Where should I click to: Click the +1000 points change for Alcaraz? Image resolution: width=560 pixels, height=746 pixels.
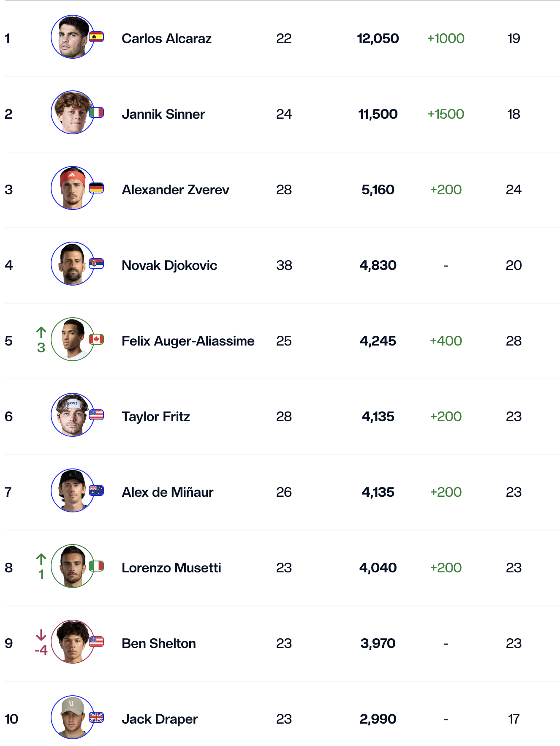point(446,38)
